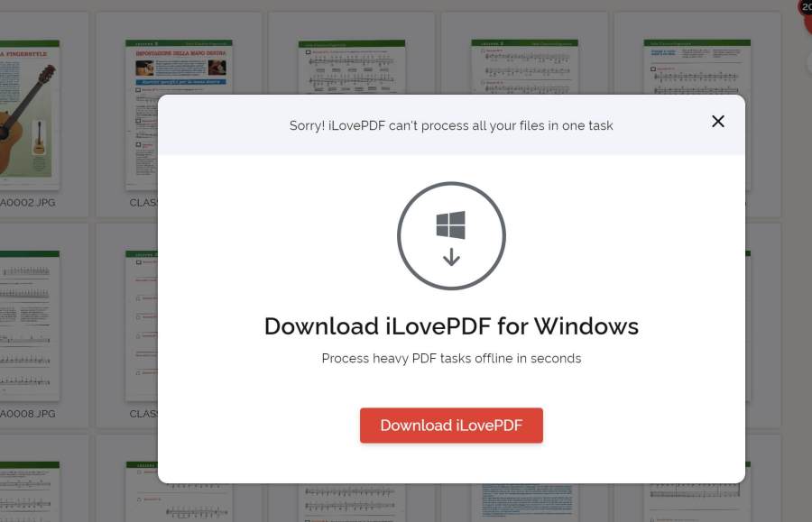This screenshot has width=812, height=522.
Task: Select the sheet music thumbnail above A0008.JPG
Action: point(29,325)
